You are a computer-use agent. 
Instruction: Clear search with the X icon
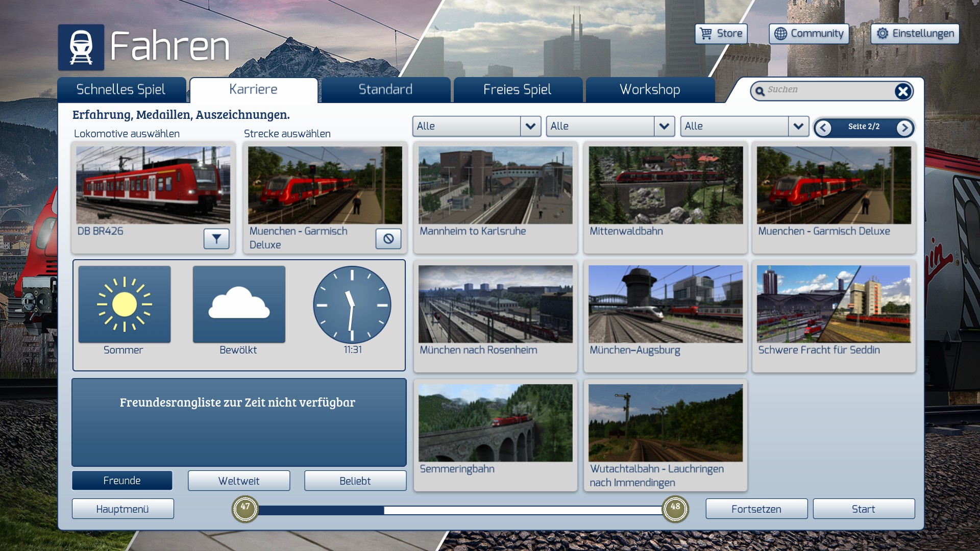902,91
